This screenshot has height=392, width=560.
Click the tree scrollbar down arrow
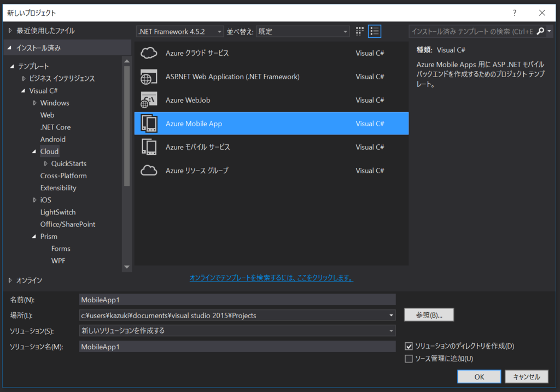click(x=127, y=267)
